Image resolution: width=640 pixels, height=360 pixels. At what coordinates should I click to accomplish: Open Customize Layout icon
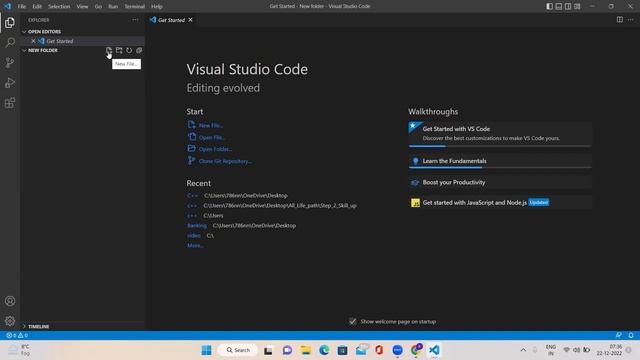pyautogui.click(x=577, y=6)
